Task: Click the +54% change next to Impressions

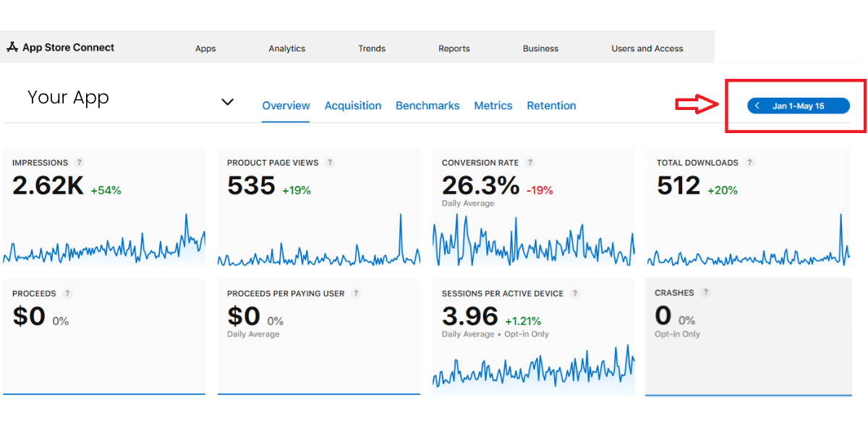Action: (106, 191)
